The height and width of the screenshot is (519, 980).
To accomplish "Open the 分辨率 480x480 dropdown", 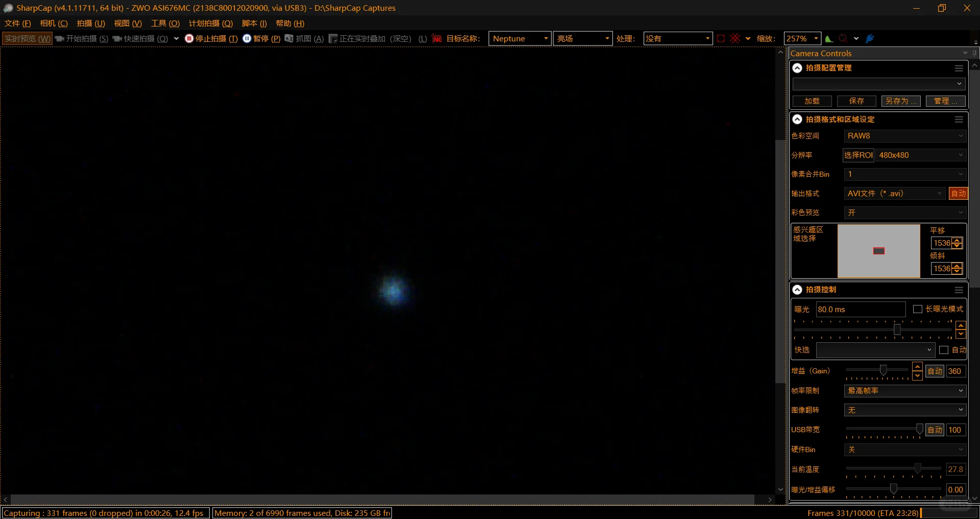I will tap(921, 155).
